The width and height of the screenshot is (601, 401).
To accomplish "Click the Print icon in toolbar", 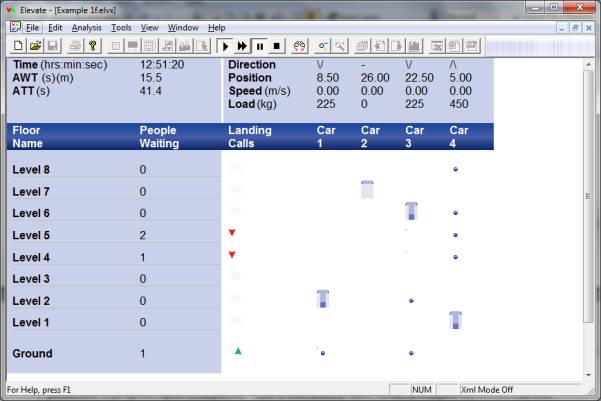I will pos(75,46).
